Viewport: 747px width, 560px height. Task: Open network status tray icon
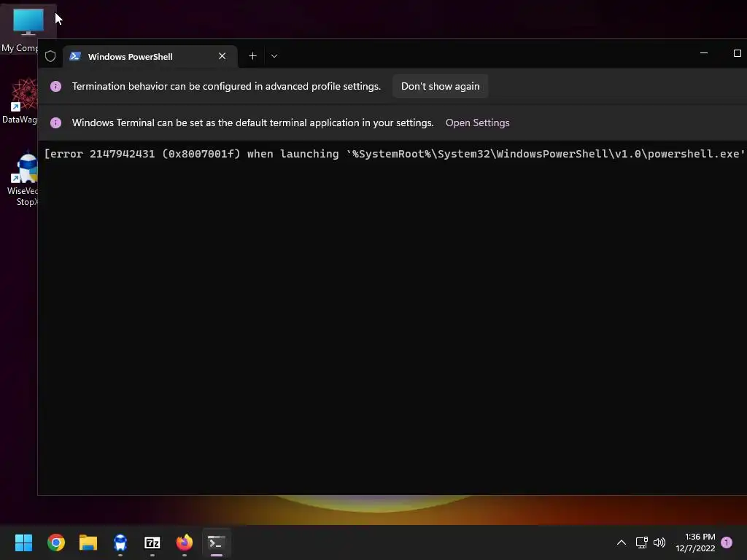[641, 542]
